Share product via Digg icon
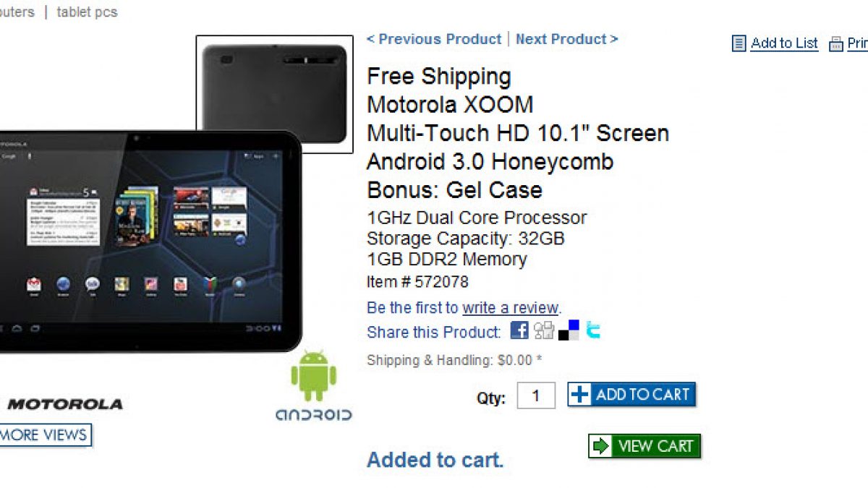The height and width of the screenshot is (488, 868). (x=544, y=330)
